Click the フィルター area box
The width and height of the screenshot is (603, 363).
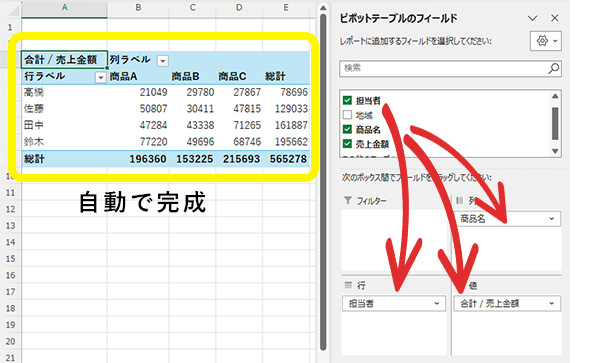point(395,240)
